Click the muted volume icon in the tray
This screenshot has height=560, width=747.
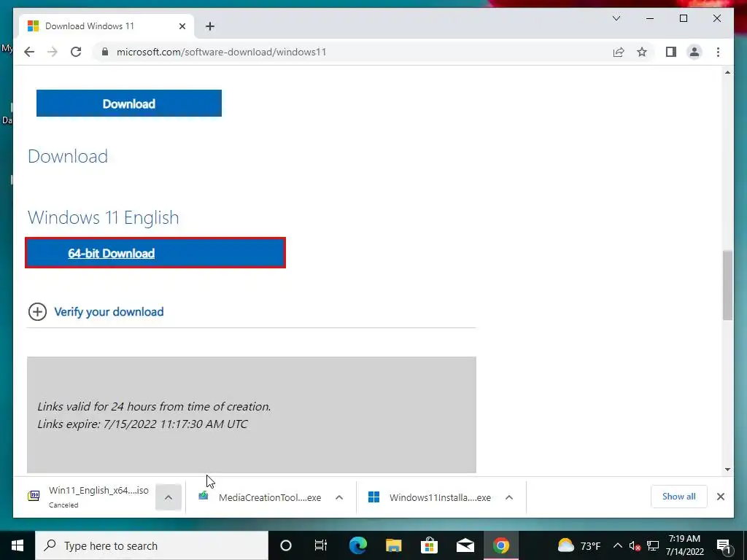[635, 545]
